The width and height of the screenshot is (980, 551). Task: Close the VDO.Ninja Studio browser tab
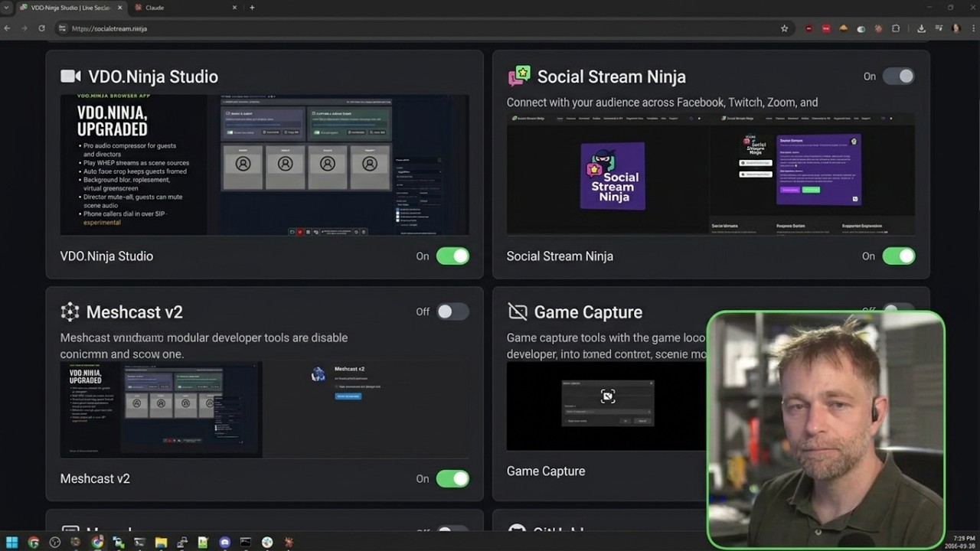119,8
